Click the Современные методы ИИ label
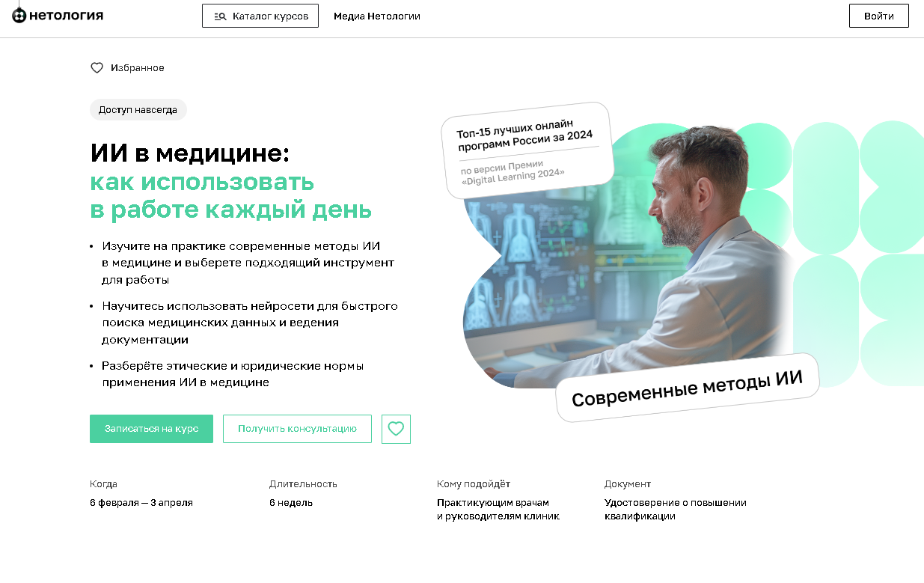924x583 pixels. click(688, 387)
